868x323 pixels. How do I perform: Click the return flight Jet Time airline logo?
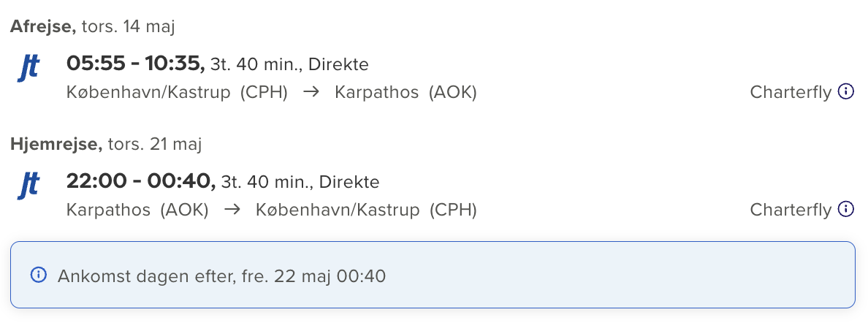point(28,185)
